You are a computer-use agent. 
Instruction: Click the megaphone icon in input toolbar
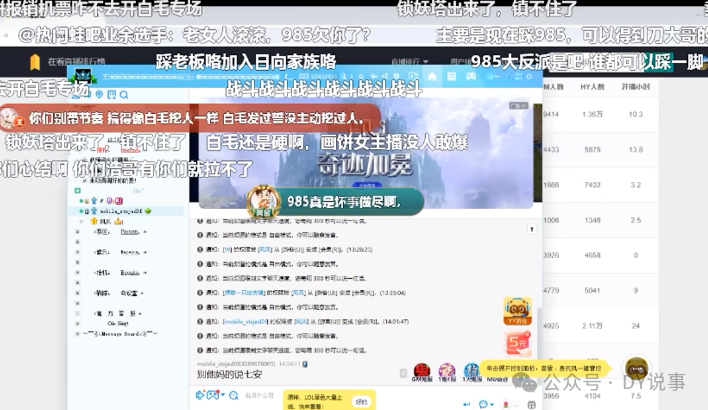click(x=200, y=396)
